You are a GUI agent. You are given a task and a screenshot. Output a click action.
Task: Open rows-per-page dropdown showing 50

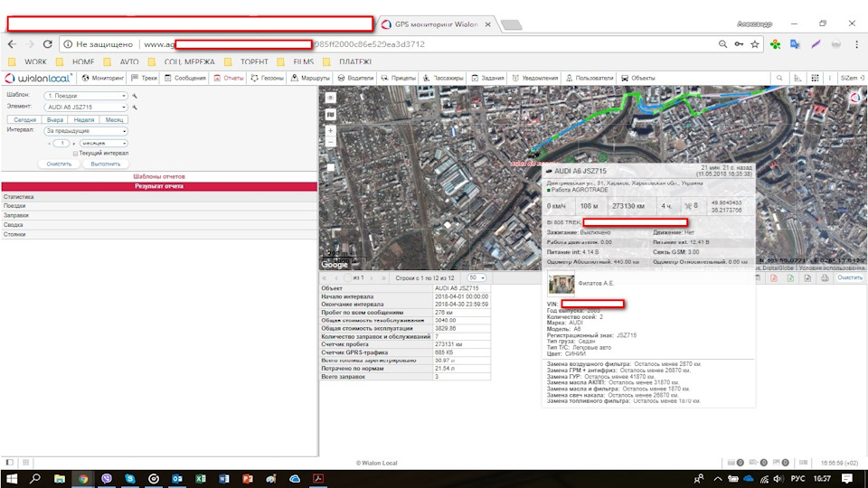[x=476, y=277]
